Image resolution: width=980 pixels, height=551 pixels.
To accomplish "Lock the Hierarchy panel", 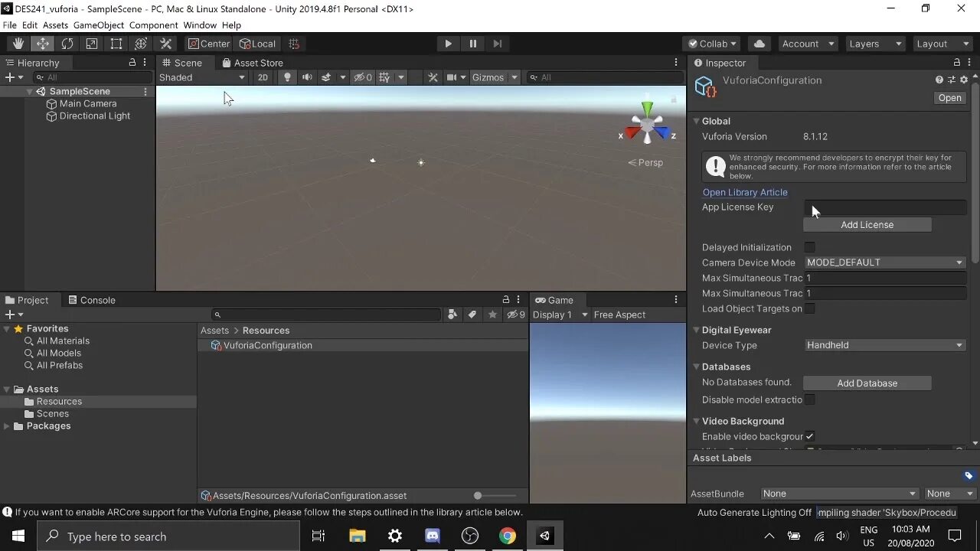I will point(132,63).
